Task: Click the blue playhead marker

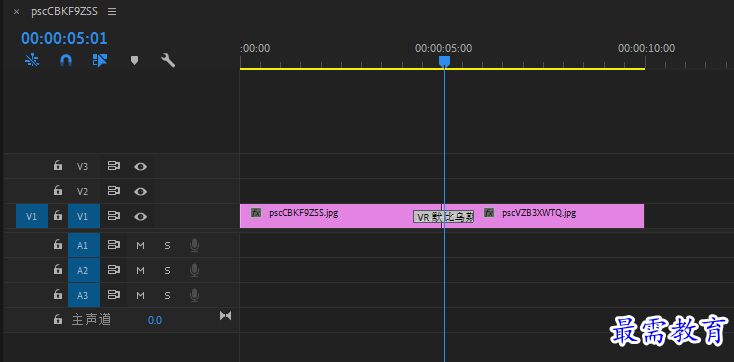Action: tap(444, 61)
